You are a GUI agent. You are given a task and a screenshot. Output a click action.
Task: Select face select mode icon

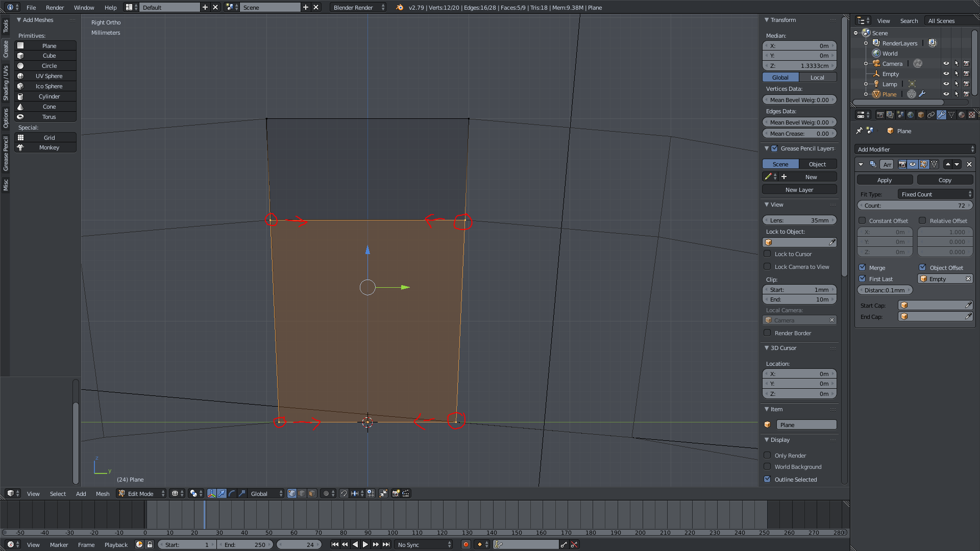tap(312, 493)
